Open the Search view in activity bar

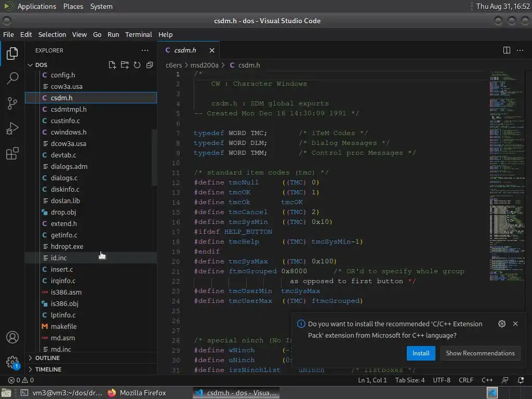tap(12, 78)
